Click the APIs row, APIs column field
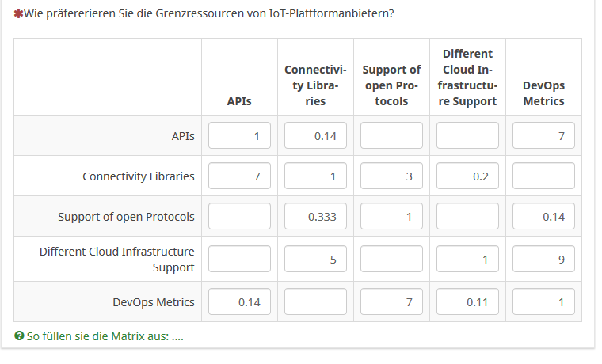The height and width of the screenshot is (364, 602). click(239, 136)
